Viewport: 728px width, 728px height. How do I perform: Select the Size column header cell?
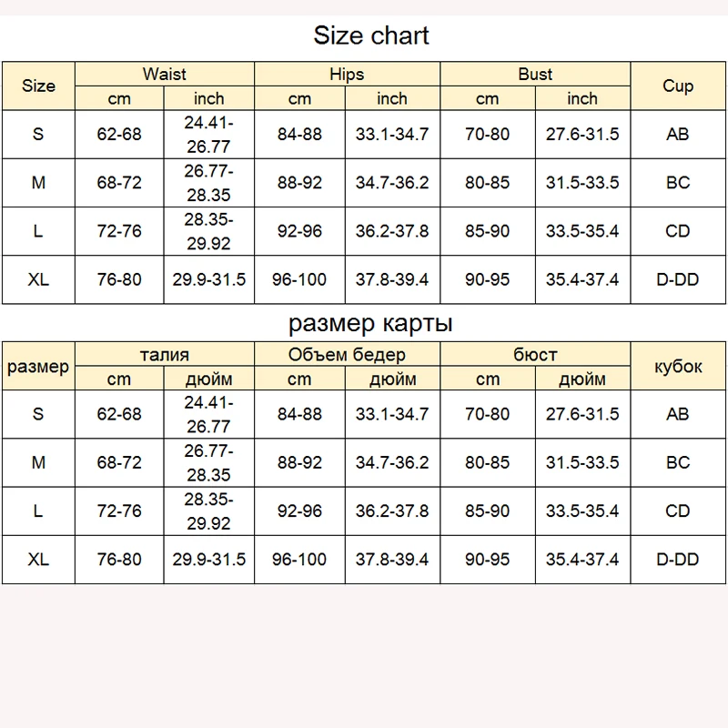click(x=38, y=86)
